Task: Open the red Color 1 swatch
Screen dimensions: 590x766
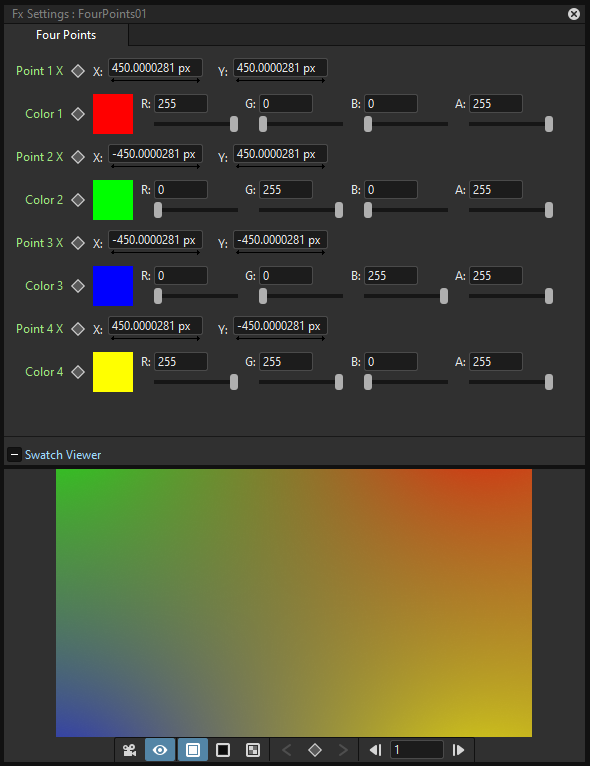Action: pos(113,114)
